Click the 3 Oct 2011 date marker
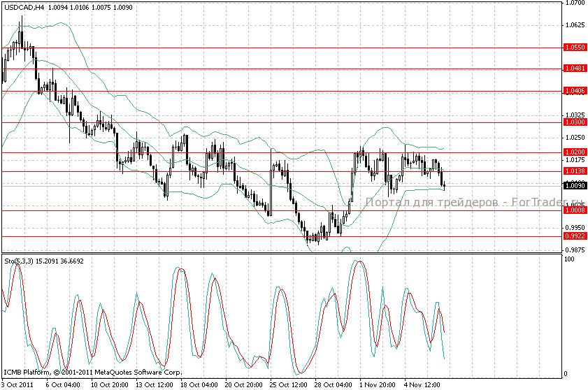The image size is (588, 390). click(x=17, y=384)
